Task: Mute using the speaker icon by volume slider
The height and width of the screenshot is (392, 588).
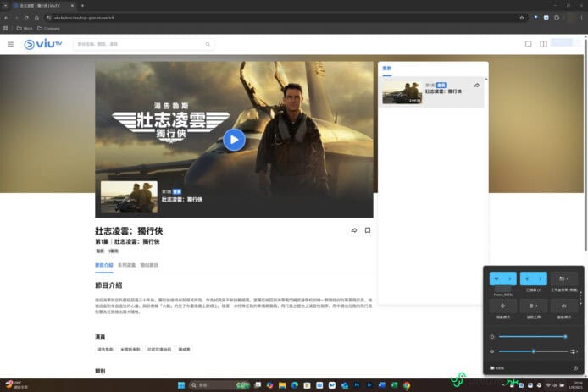Action: pos(492,351)
